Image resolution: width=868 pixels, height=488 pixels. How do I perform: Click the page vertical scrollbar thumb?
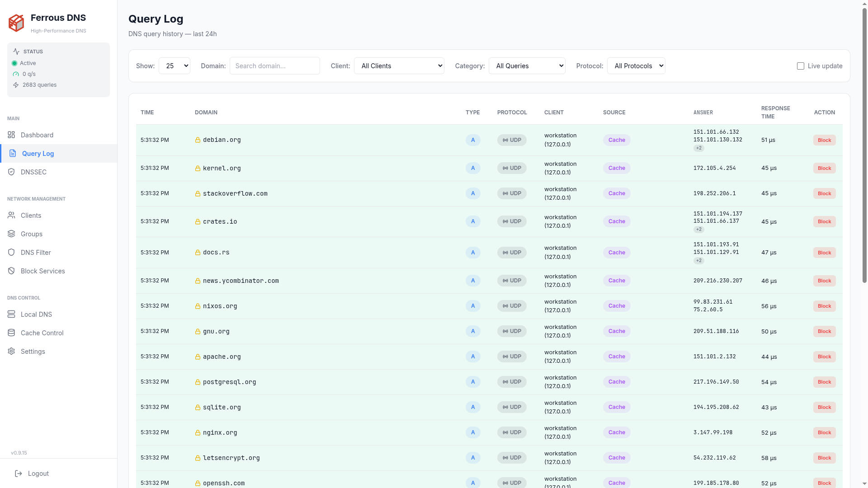tap(864, 145)
